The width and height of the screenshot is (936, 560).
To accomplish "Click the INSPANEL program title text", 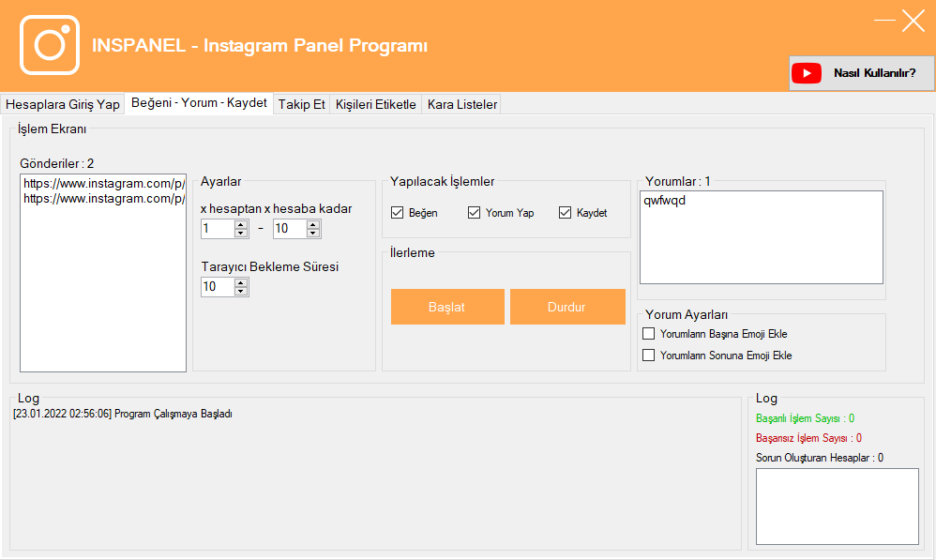I will tap(259, 45).
